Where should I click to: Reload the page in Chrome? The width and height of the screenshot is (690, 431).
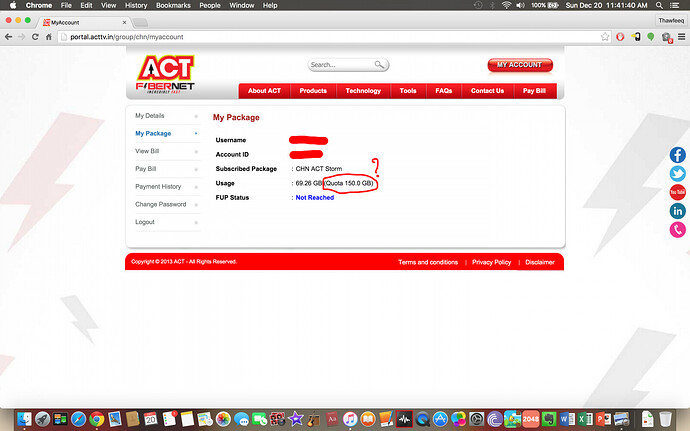35,37
